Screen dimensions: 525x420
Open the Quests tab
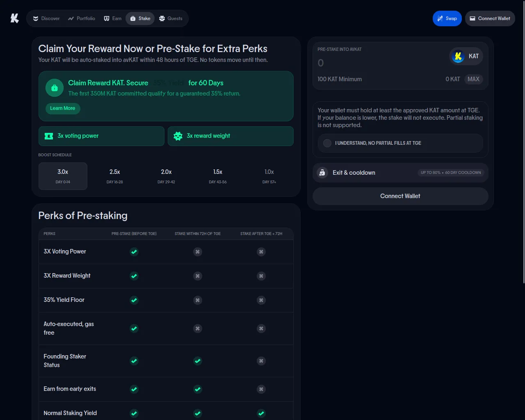pyautogui.click(x=171, y=18)
